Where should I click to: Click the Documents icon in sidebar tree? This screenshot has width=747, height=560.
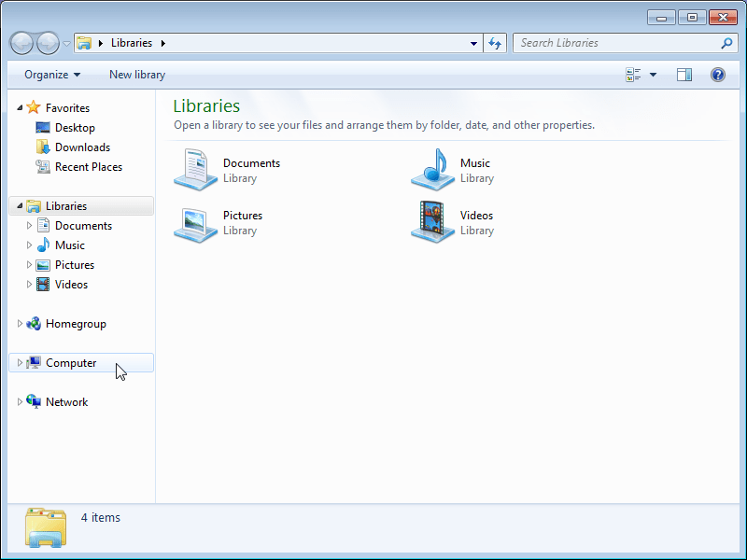pos(43,225)
